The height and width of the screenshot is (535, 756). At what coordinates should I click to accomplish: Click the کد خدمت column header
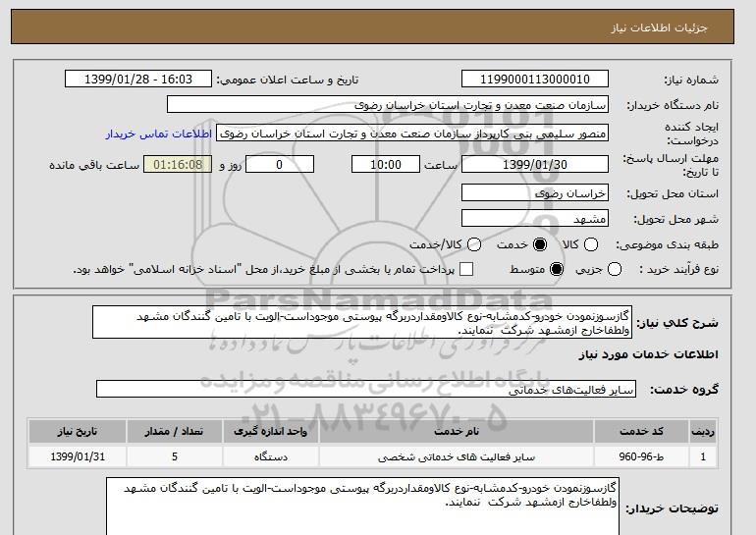(x=641, y=431)
